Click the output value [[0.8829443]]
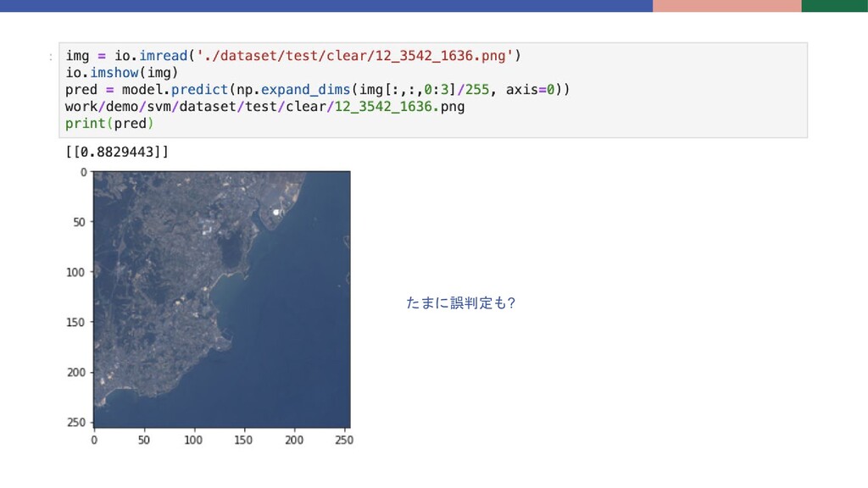The image size is (868, 488). click(117, 152)
